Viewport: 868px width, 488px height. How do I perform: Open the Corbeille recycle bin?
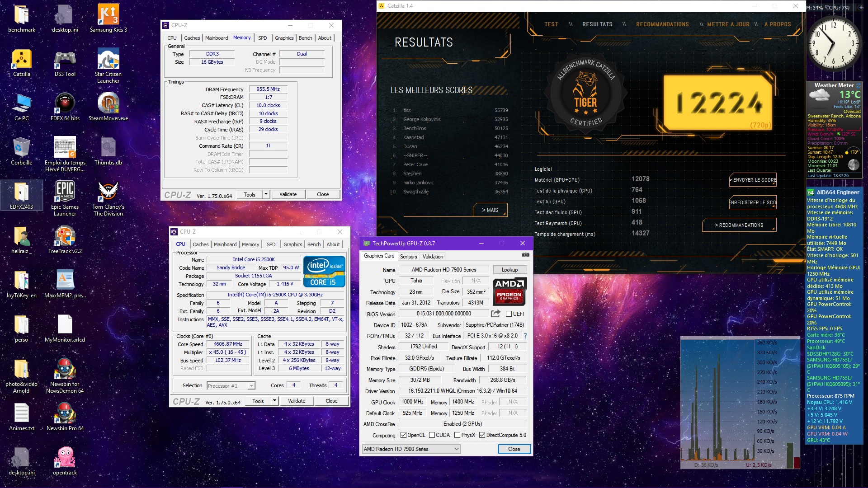[21, 152]
